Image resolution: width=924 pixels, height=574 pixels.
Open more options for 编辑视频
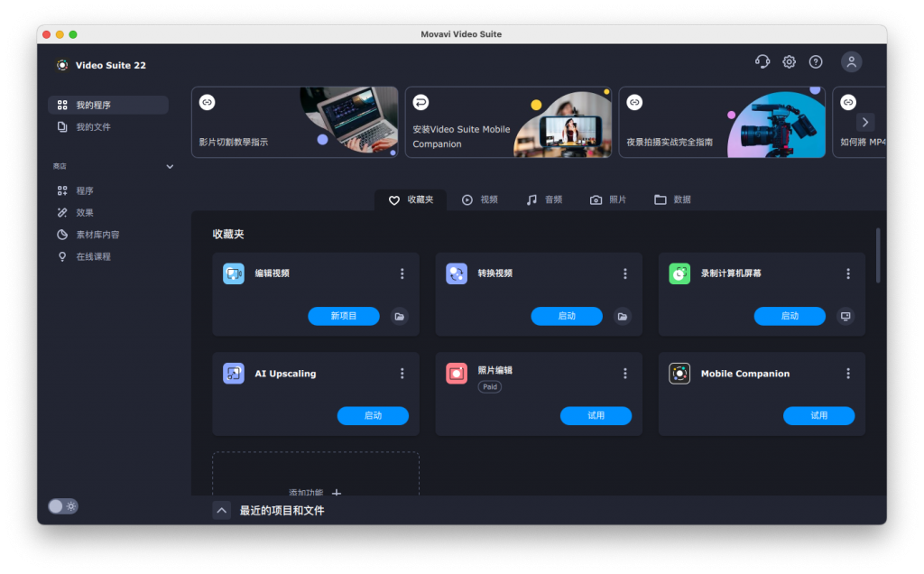(x=402, y=273)
